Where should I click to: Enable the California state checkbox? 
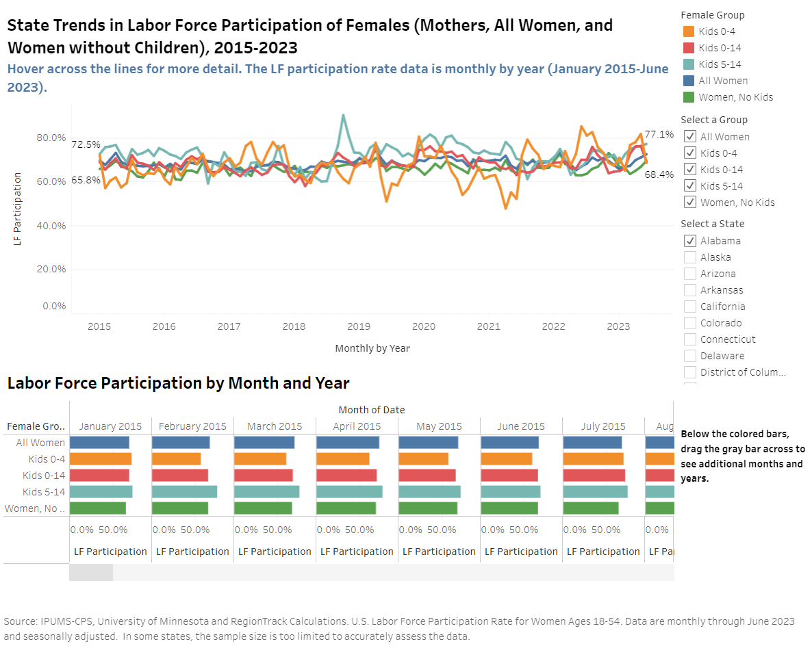pyautogui.click(x=690, y=307)
